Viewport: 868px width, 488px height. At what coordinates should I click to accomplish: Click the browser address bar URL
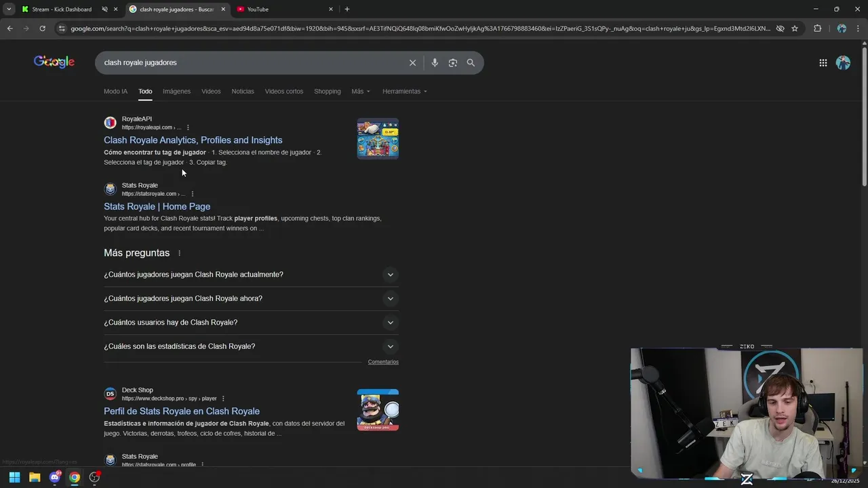tap(420, 28)
